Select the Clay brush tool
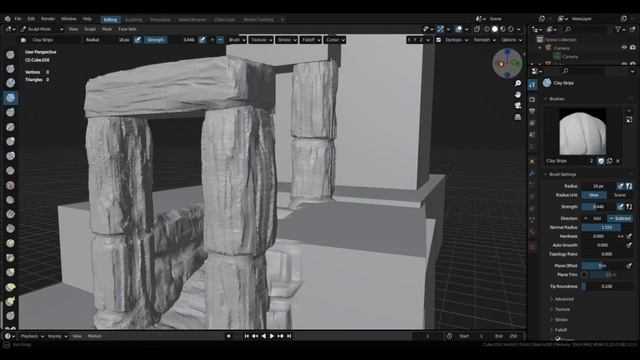Image resolution: width=640 pixels, height=360 pixels. (x=11, y=83)
